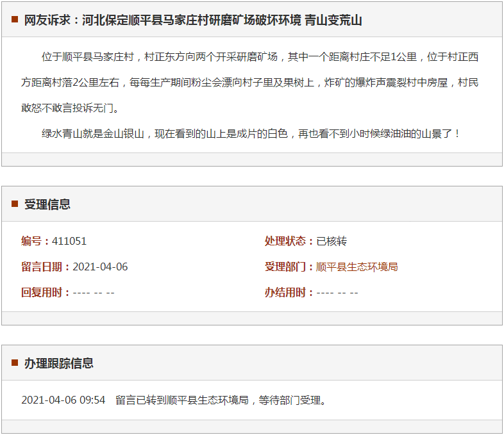Click the paragraph beginning 位于顺平县马家庄村
The height and width of the screenshot is (435, 504).
(x=251, y=83)
